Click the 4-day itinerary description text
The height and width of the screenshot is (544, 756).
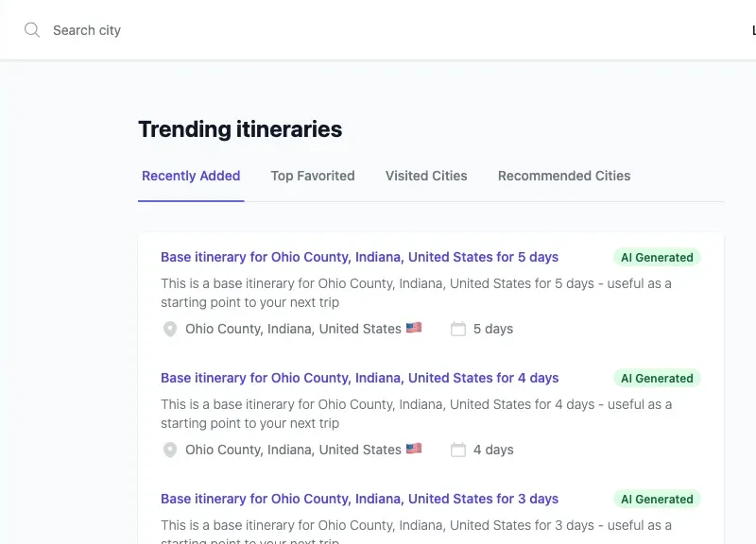click(416, 414)
